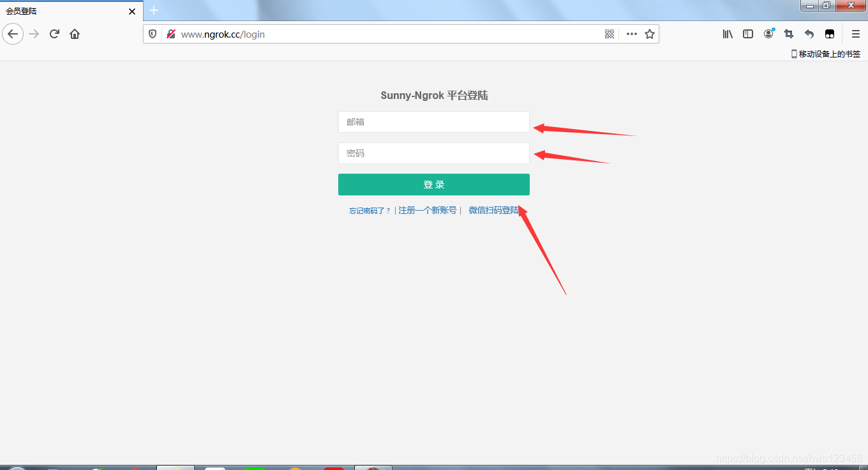Go back using the browser back arrow
The width and height of the screenshot is (868, 470).
pyautogui.click(x=13, y=34)
